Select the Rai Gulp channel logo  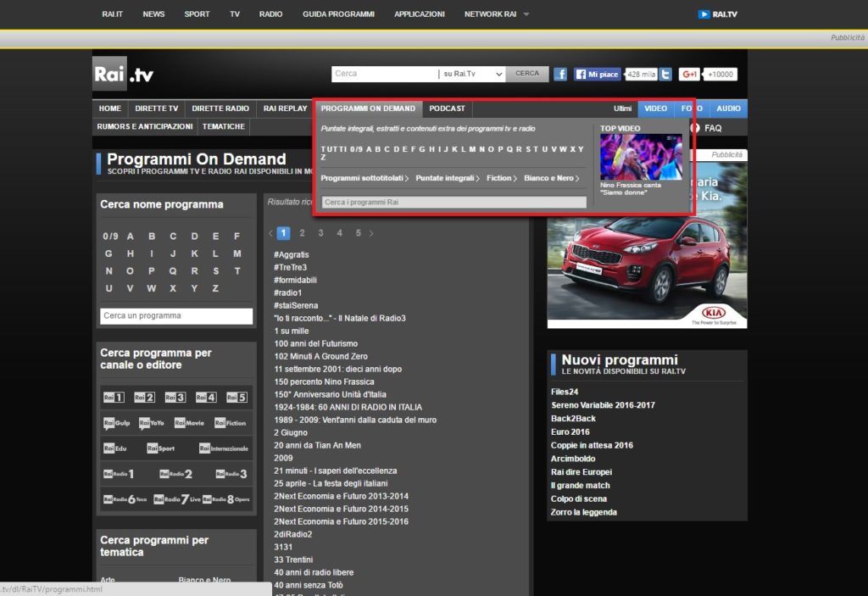(116, 422)
